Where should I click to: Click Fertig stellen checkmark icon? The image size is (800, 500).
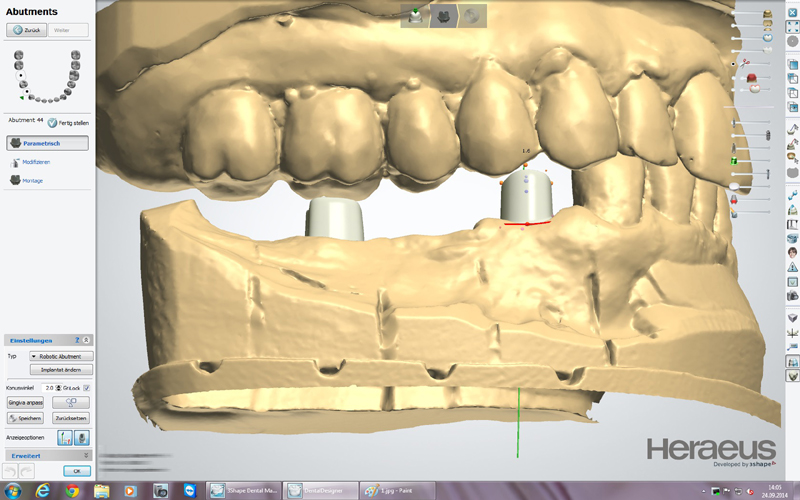(x=52, y=122)
